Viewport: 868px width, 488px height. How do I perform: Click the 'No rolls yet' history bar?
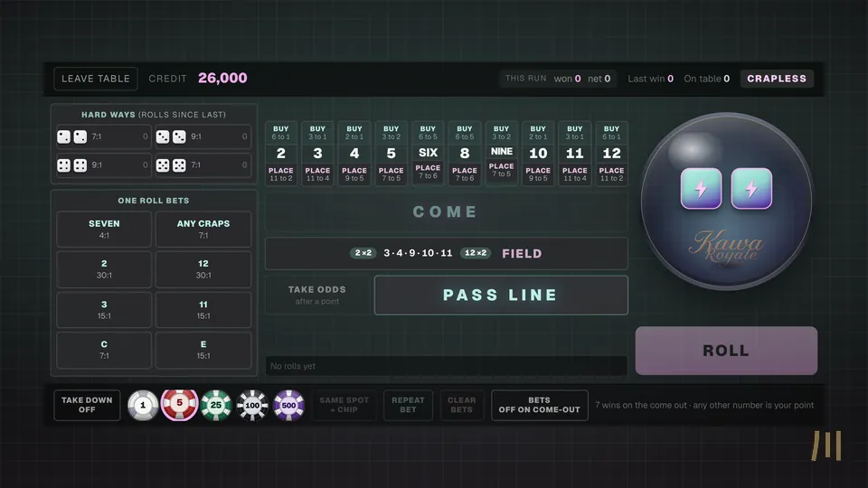446,366
